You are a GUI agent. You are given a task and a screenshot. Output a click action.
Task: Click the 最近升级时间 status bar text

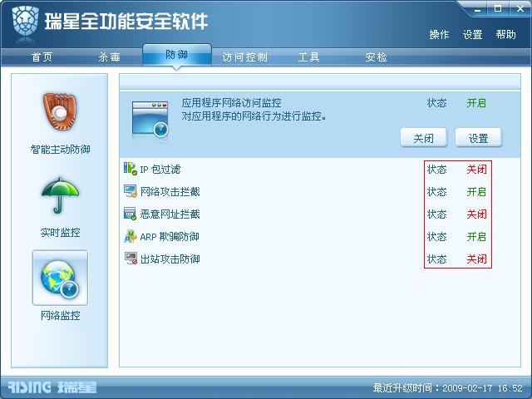[x=447, y=387]
